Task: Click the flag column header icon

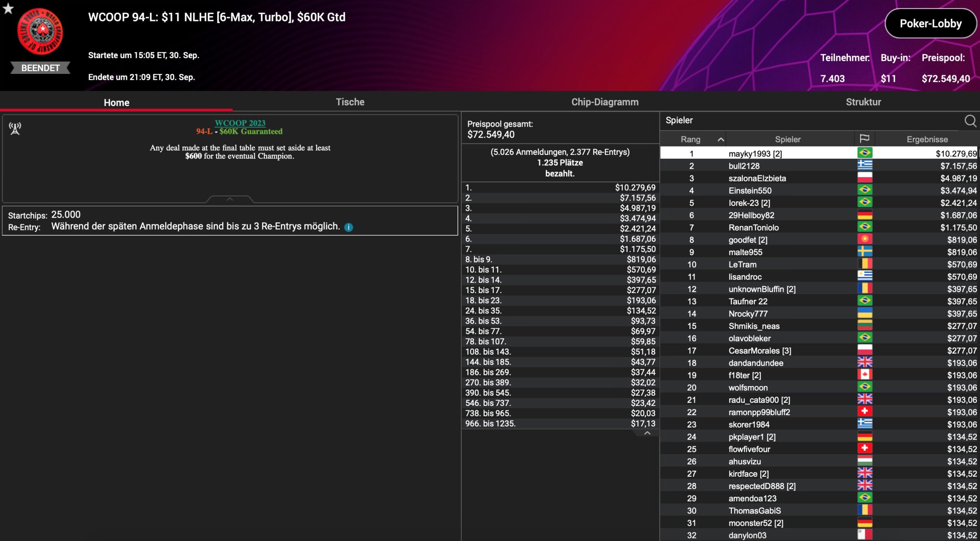Action: (x=864, y=139)
